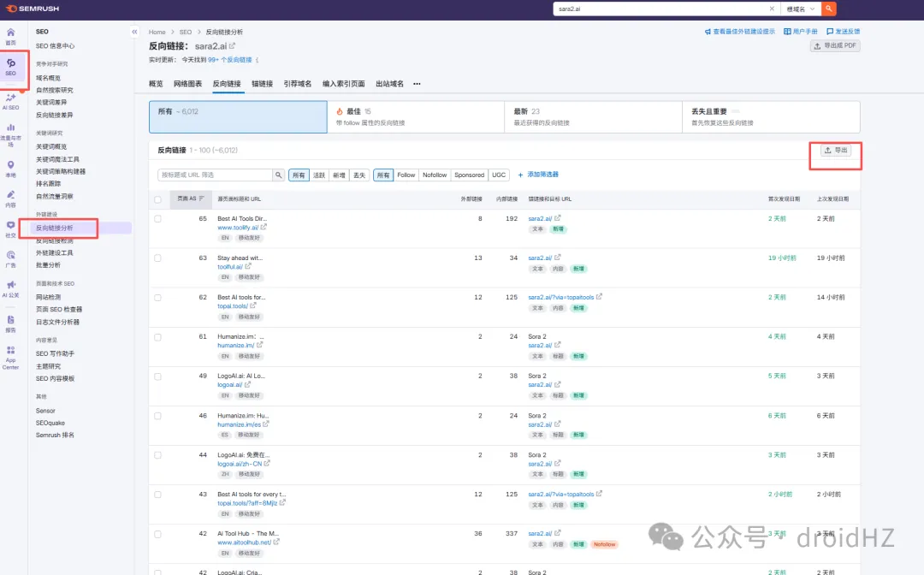Switch to the 锚链接 tab
This screenshot has height=575, width=924.
(x=262, y=84)
